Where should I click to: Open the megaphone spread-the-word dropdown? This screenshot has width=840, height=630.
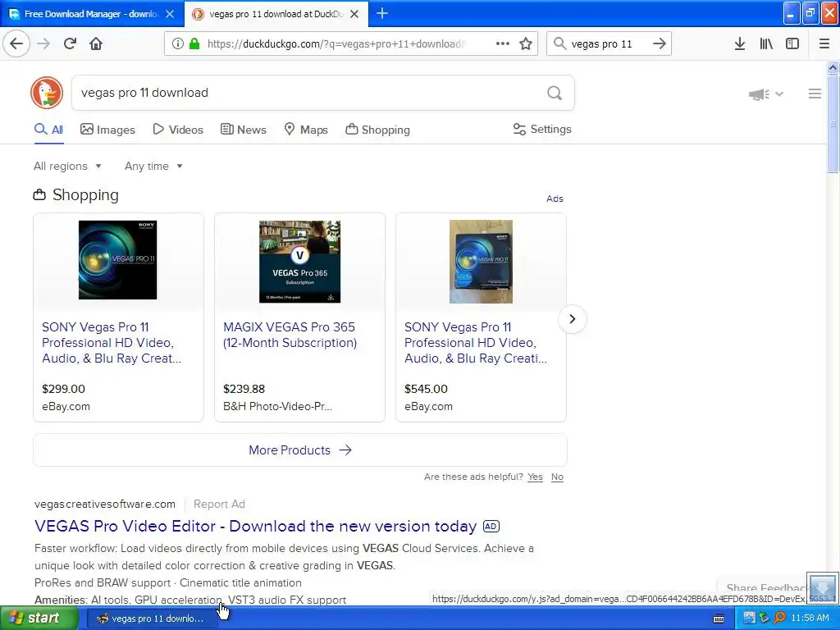pyautogui.click(x=766, y=94)
